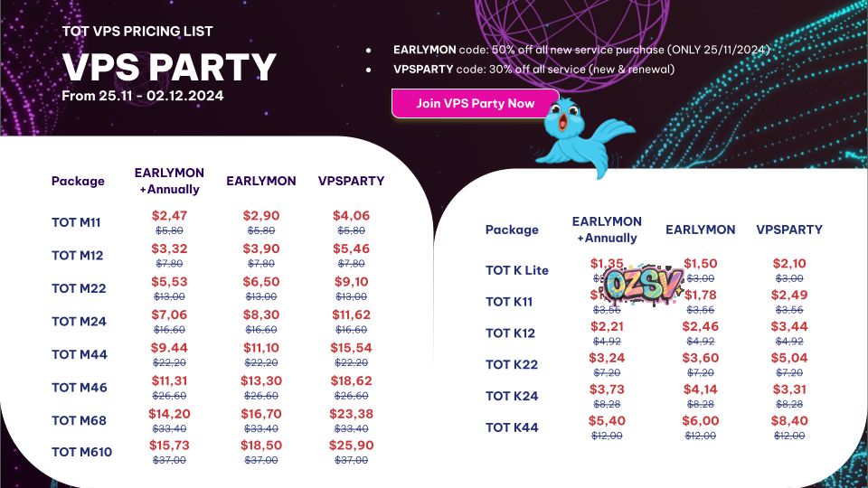Click the $18,50 EARLYMON price

(260, 446)
